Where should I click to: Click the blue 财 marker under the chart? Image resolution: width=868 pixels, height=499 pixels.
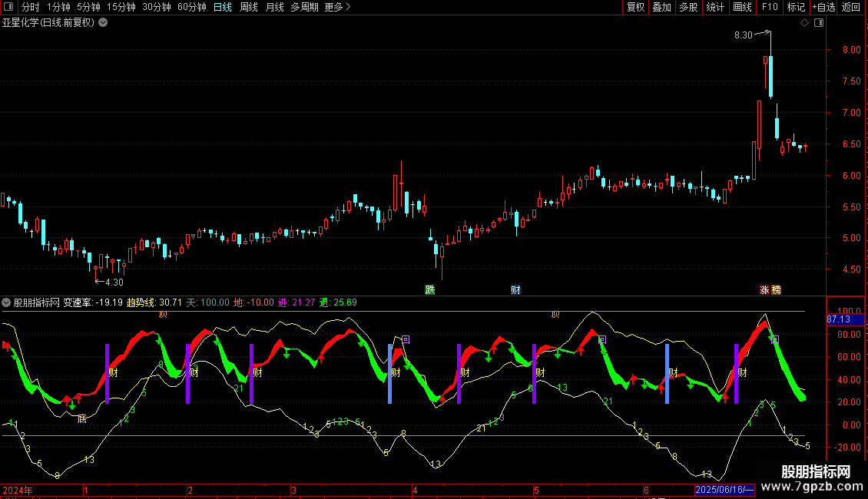[x=515, y=290]
